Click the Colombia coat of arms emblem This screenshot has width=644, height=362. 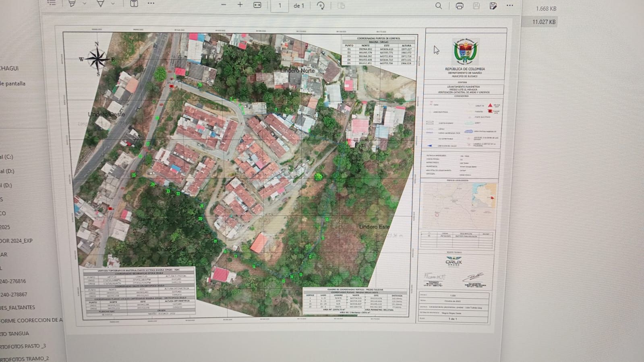pyautogui.click(x=466, y=51)
